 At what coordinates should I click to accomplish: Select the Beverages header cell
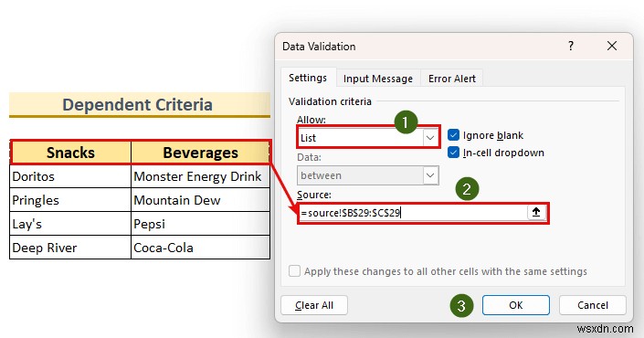[x=200, y=153]
